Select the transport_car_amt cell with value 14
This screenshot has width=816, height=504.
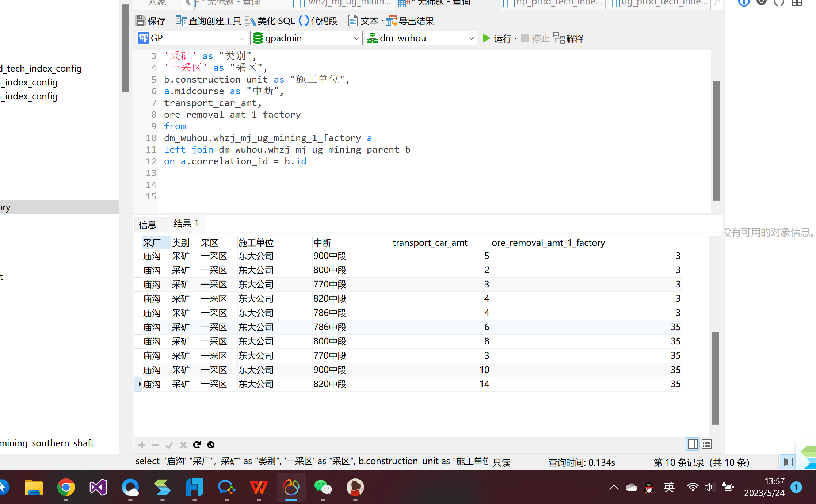point(441,384)
